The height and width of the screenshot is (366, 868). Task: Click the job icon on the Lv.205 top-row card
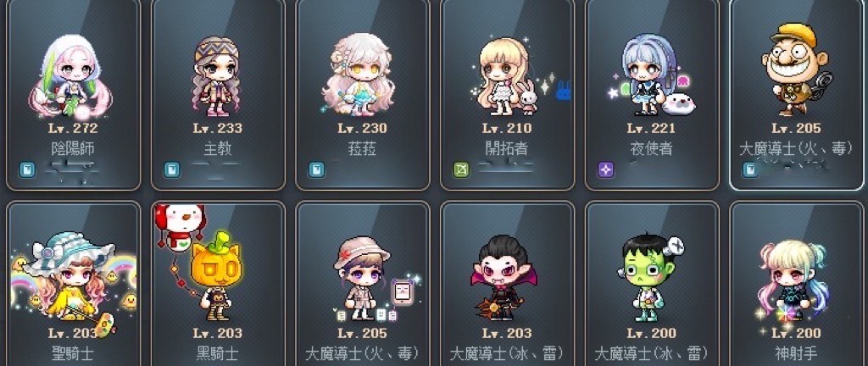point(750,169)
